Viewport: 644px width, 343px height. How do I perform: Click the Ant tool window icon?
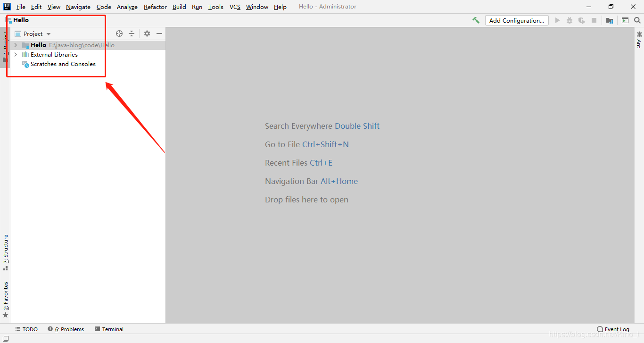click(639, 34)
